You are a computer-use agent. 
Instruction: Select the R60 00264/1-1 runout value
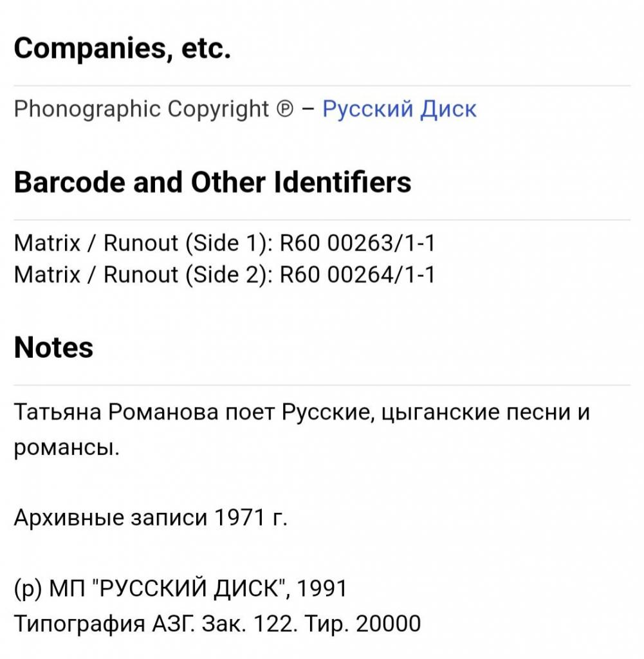click(358, 275)
